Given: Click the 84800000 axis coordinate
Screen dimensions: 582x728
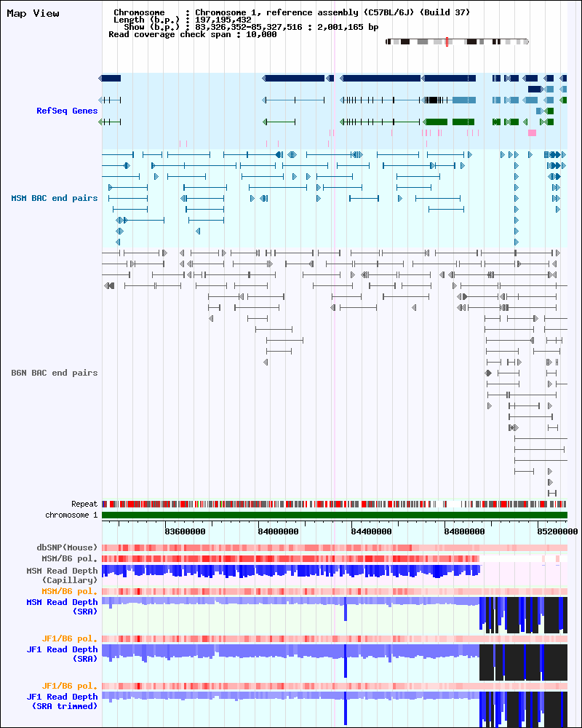Looking at the screenshot, I should (x=464, y=531).
